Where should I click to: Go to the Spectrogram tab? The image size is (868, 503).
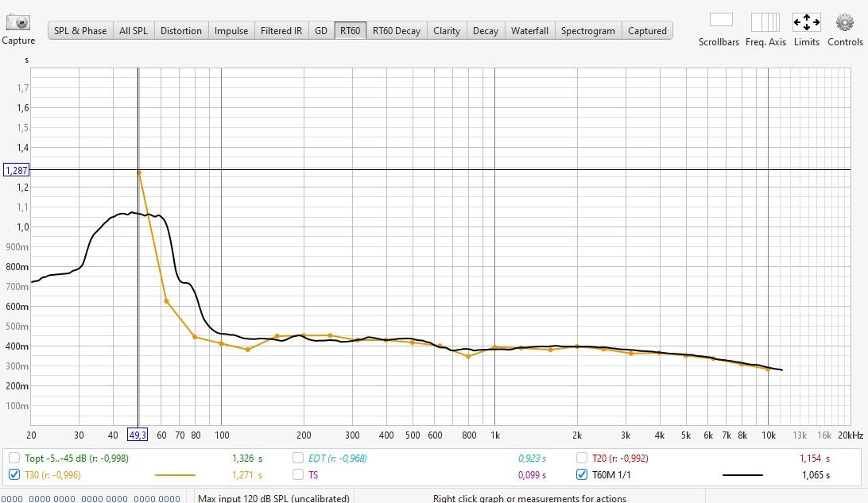click(x=587, y=31)
